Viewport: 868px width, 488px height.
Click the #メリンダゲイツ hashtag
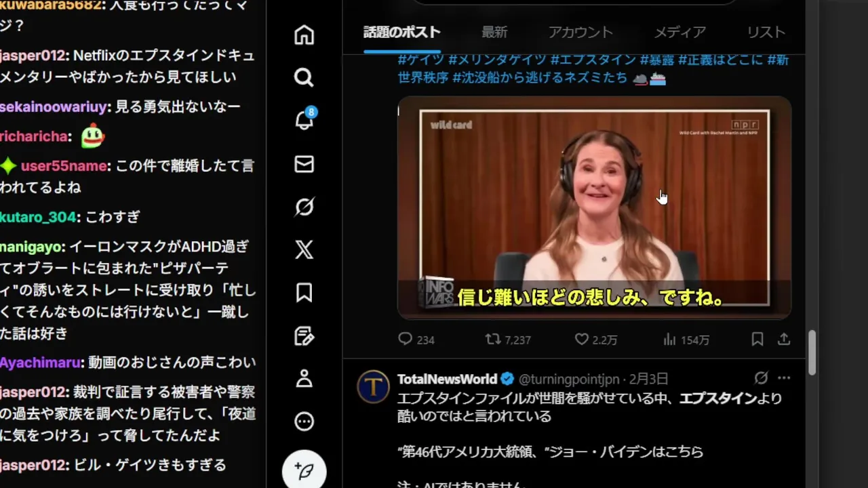(x=497, y=60)
